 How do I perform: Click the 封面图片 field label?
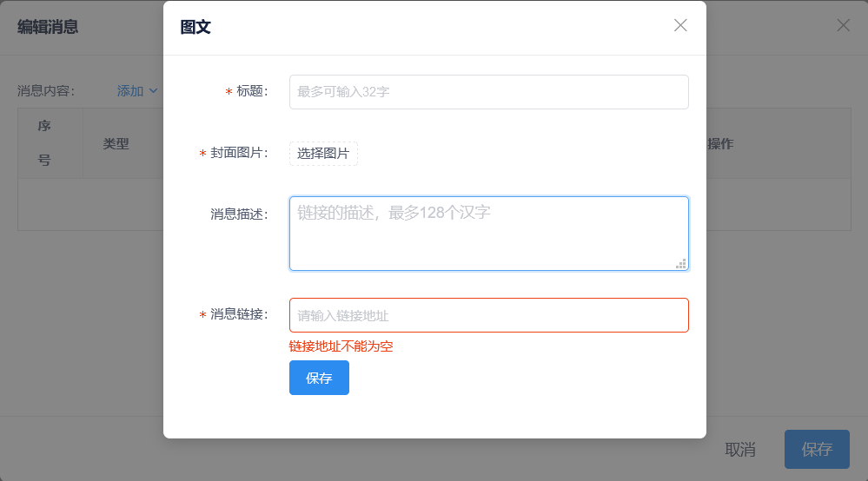click(x=236, y=154)
